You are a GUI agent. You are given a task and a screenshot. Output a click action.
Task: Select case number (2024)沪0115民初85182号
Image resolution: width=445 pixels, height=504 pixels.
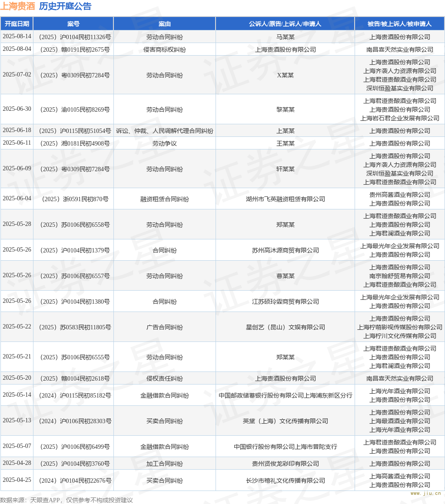pyautogui.click(x=75, y=396)
